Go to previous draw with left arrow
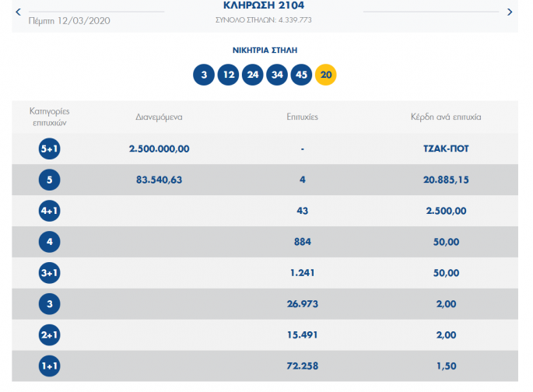This screenshot has height=392, width=533. (x=19, y=12)
